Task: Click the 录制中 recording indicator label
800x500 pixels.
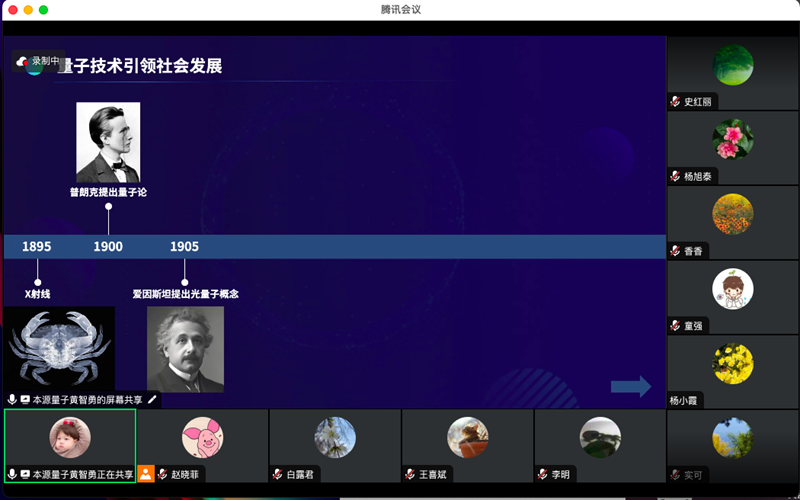Action: 45,61
